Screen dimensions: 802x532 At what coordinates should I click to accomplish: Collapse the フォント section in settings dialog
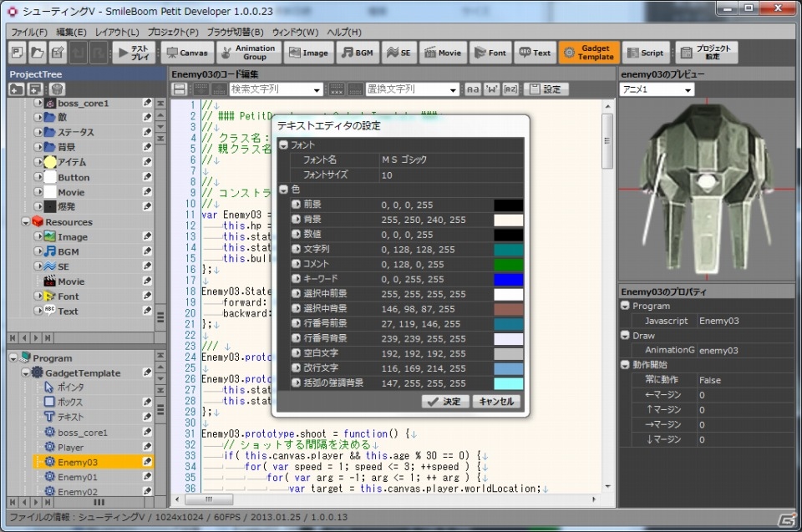(x=284, y=144)
